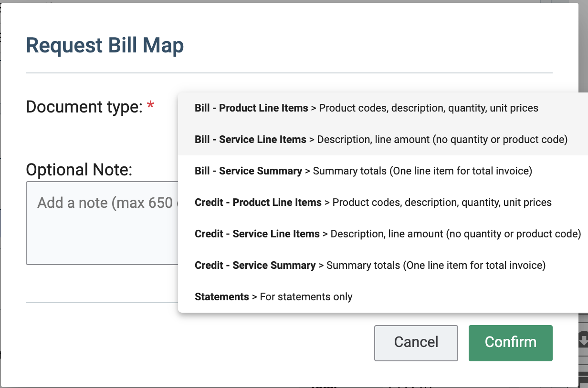The image size is (588, 388).
Task: Click the download arrow icon behind dialog
Action: pos(583,340)
